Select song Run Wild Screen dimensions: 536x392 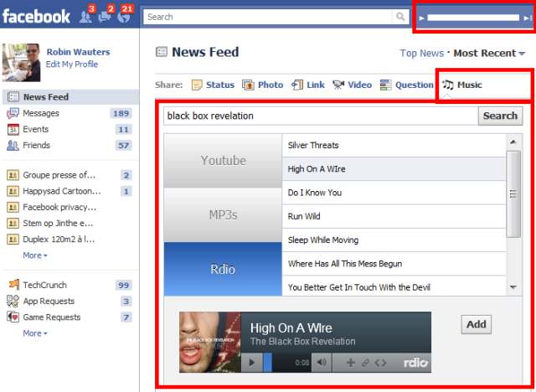pyautogui.click(x=394, y=216)
